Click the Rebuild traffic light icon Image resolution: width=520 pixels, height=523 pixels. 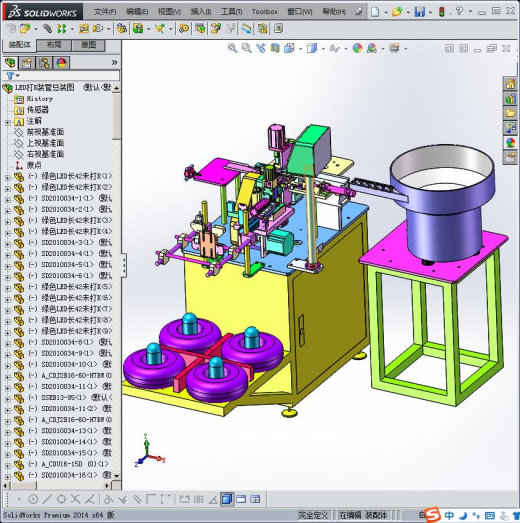(442, 12)
